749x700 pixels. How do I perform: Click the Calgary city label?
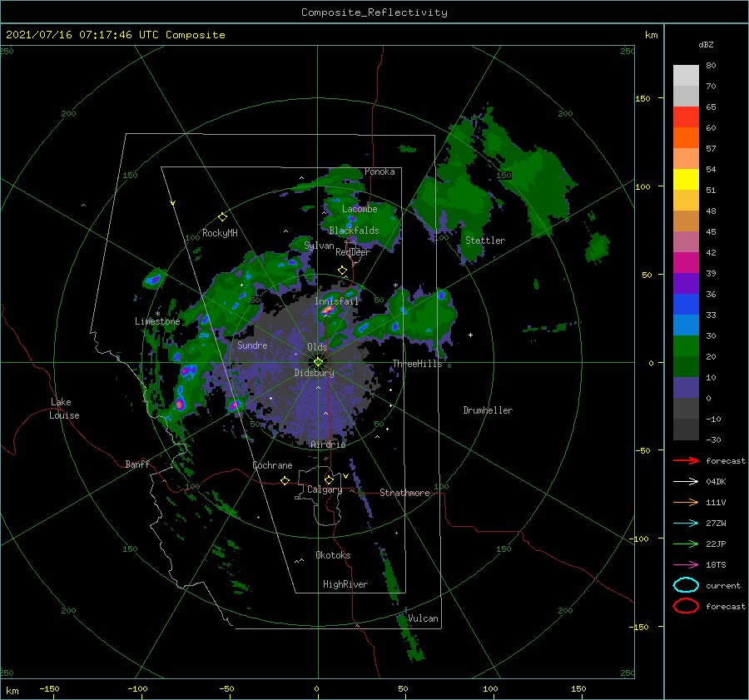tap(325, 489)
